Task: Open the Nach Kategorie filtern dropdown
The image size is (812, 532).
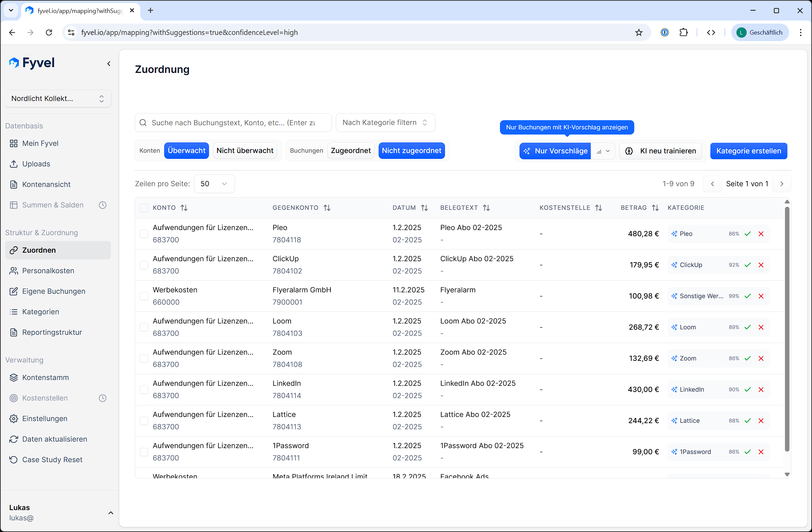Action: tap(385, 123)
